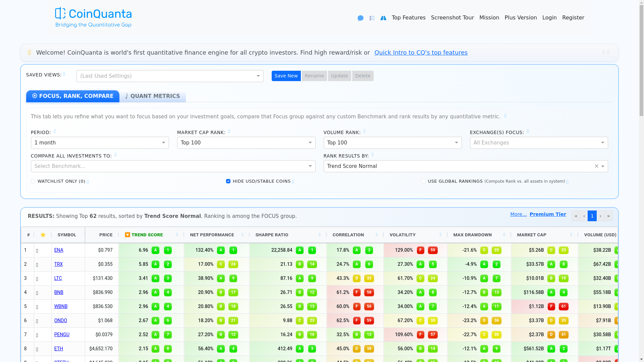Open the Market Cap Rank dropdown
Viewport: 644px width, 362px height.
[x=246, y=143]
